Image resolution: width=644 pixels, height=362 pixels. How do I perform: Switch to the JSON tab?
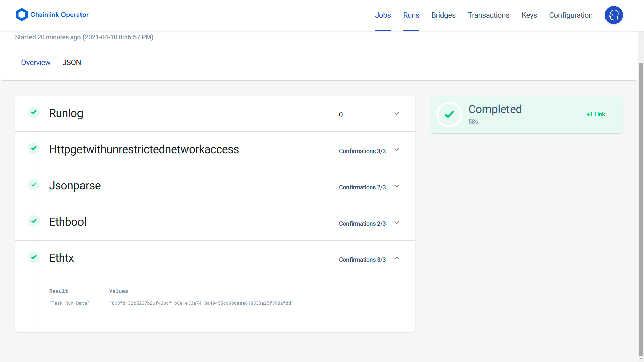point(72,63)
